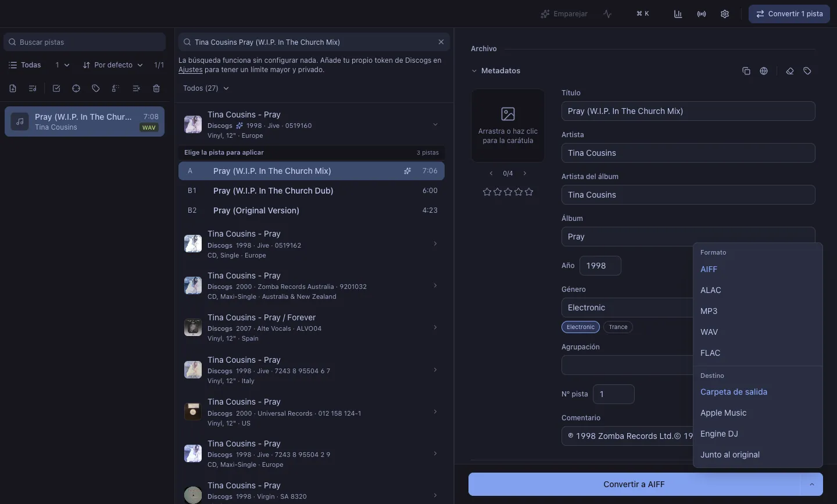Click the waveform activity icon in top bar

point(607,14)
